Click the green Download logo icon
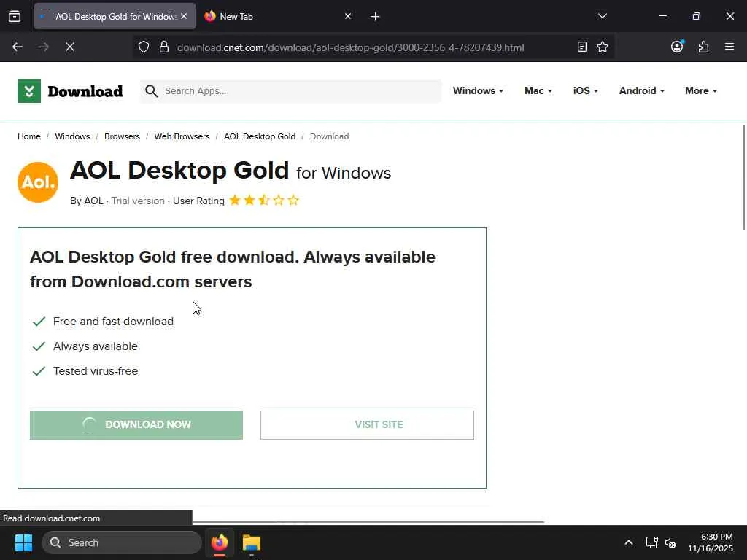 (29, 91)
